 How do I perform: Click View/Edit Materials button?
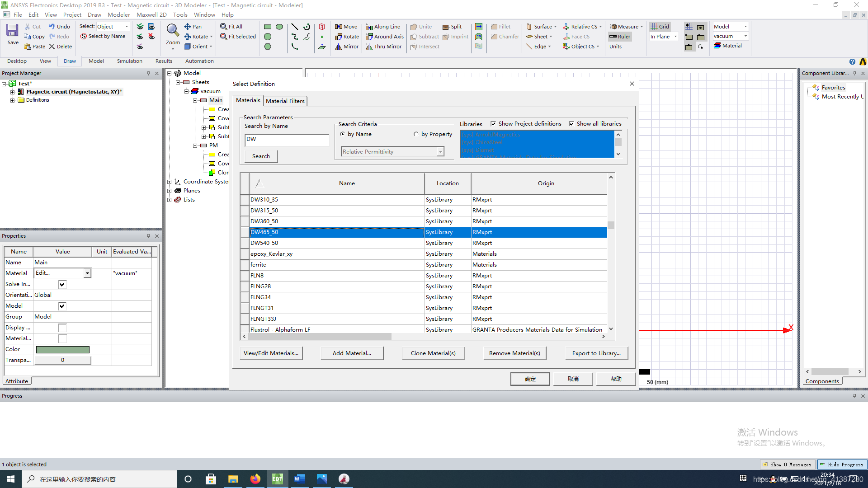pyautogui.click(x=271, y=353)
